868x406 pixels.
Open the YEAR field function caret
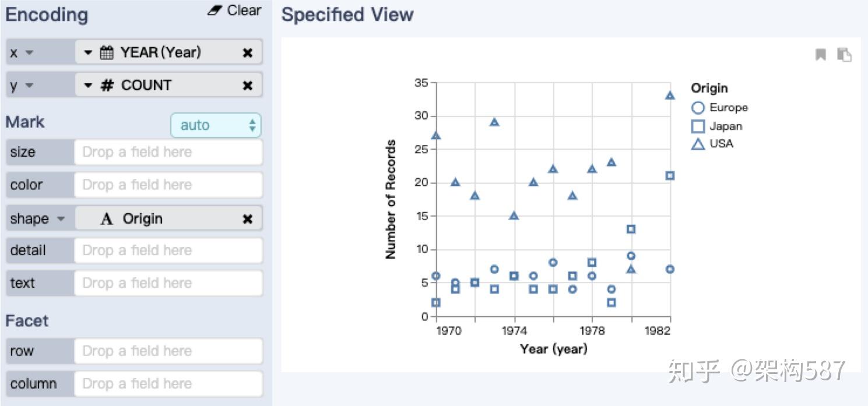click(x=88, y=52)
